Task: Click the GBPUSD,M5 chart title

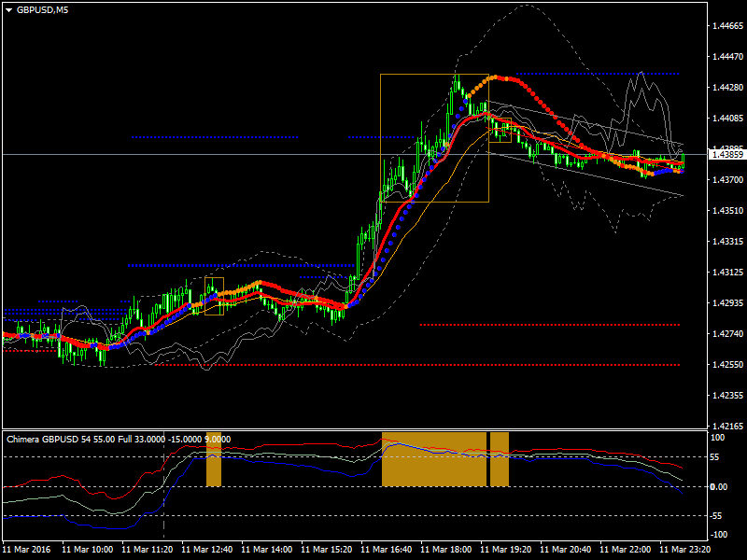Action: [42, 10]
